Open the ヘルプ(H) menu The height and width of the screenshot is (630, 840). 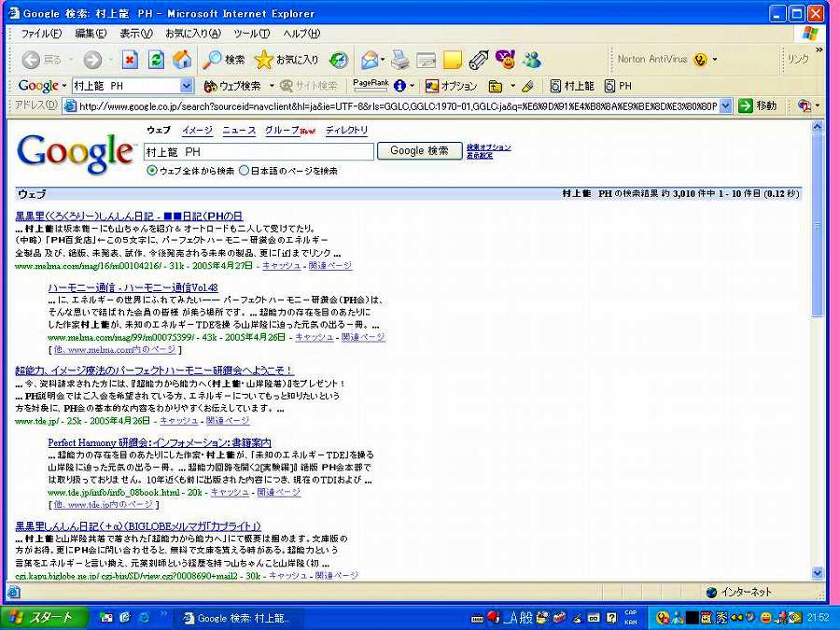[x=301, y=34]
